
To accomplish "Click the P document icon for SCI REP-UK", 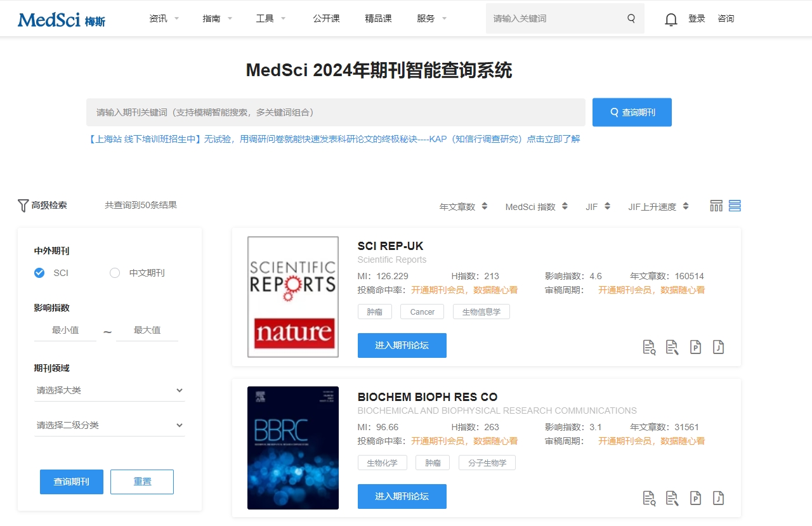I will [695, 347].
